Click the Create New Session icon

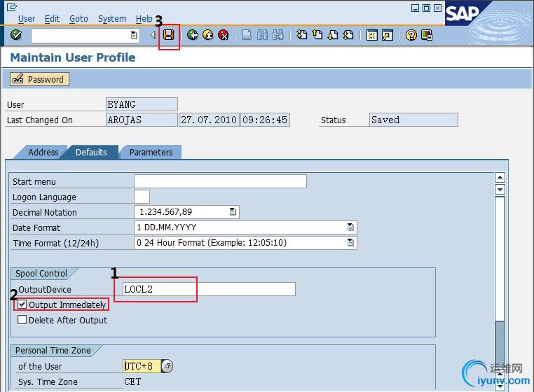point(371,35)
